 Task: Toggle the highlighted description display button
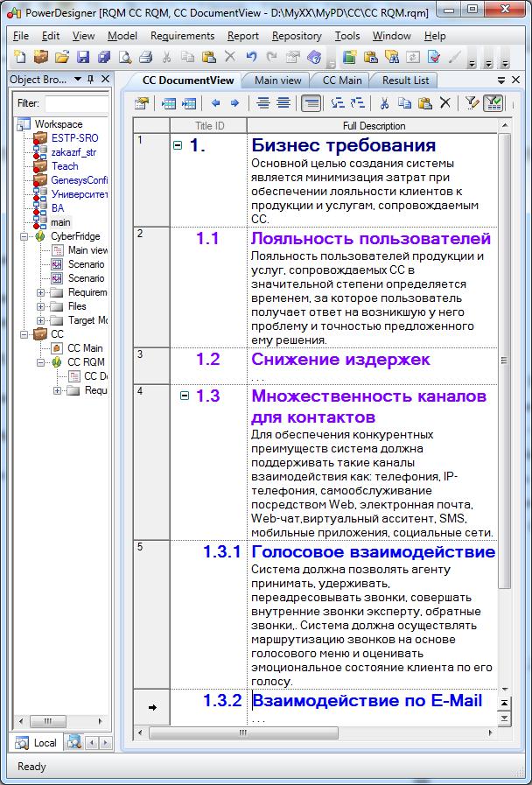311,103
